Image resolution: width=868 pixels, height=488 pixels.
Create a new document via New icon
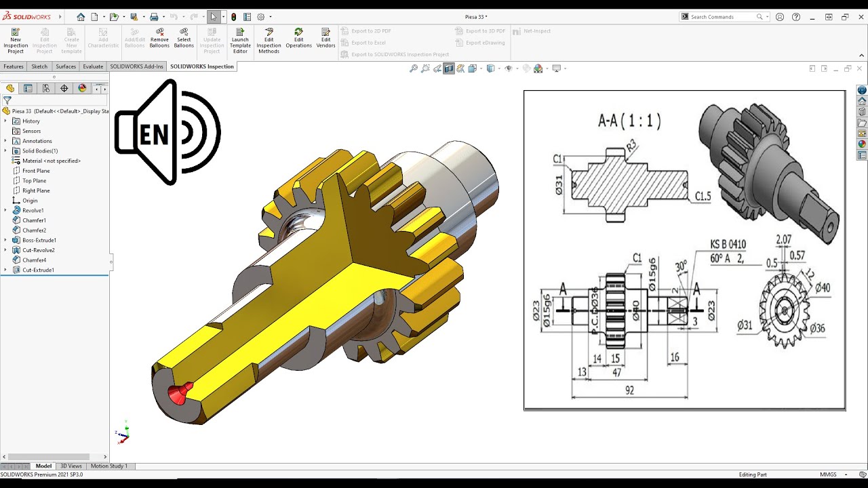(94, 17)
